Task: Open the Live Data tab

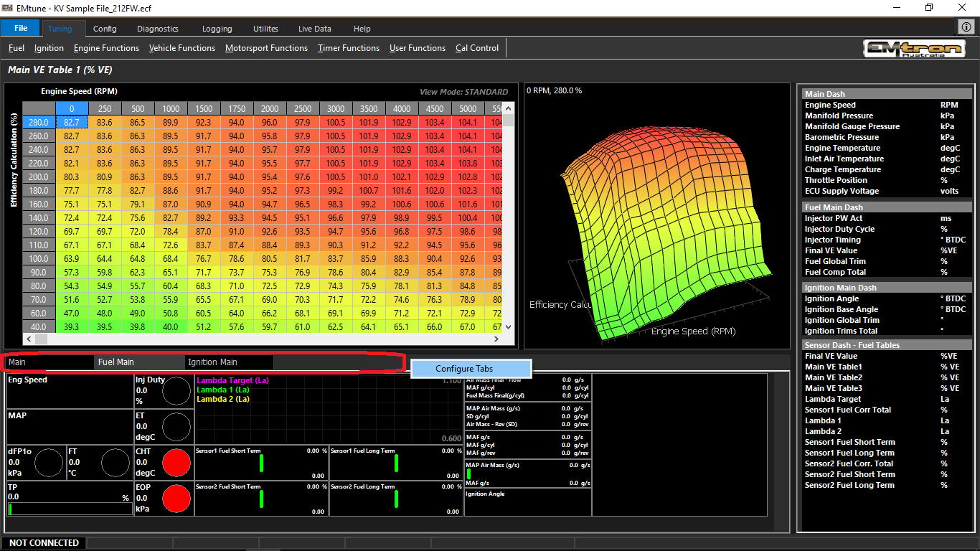Action: click(x=314, y=29)
